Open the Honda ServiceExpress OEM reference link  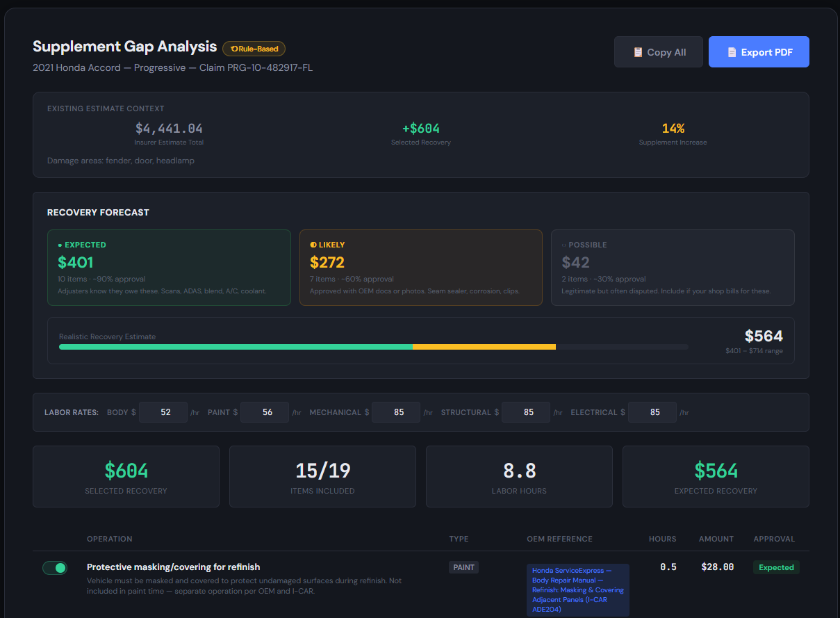[x=577, y=589]
